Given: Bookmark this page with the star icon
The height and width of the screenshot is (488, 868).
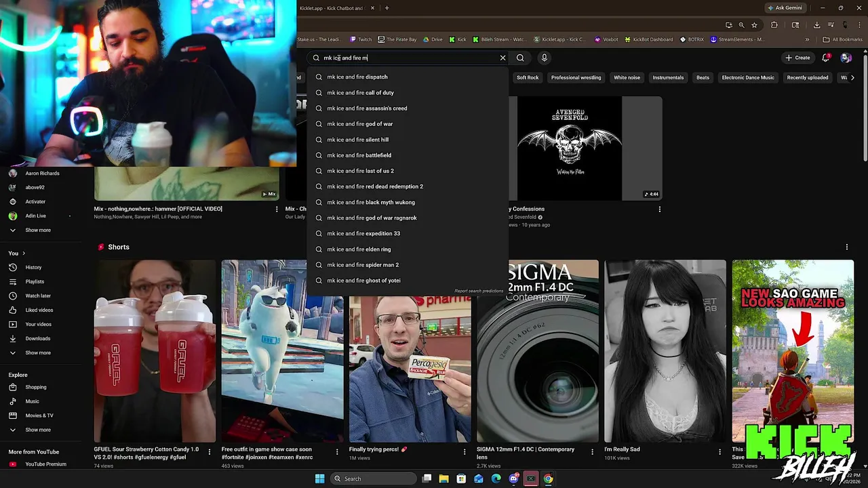Looking at the screenshot, I should 754,25.
